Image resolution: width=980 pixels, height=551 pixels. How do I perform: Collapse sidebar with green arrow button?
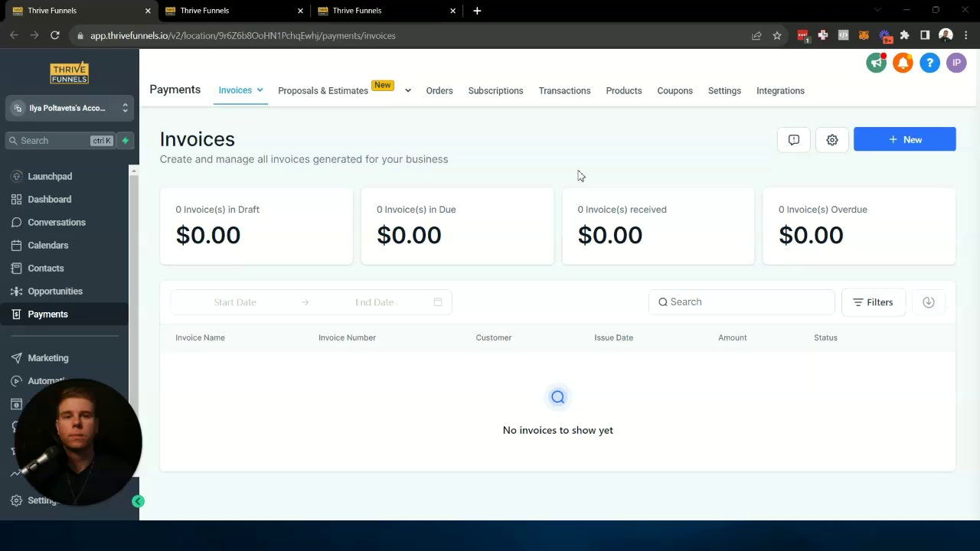(138, 501)
